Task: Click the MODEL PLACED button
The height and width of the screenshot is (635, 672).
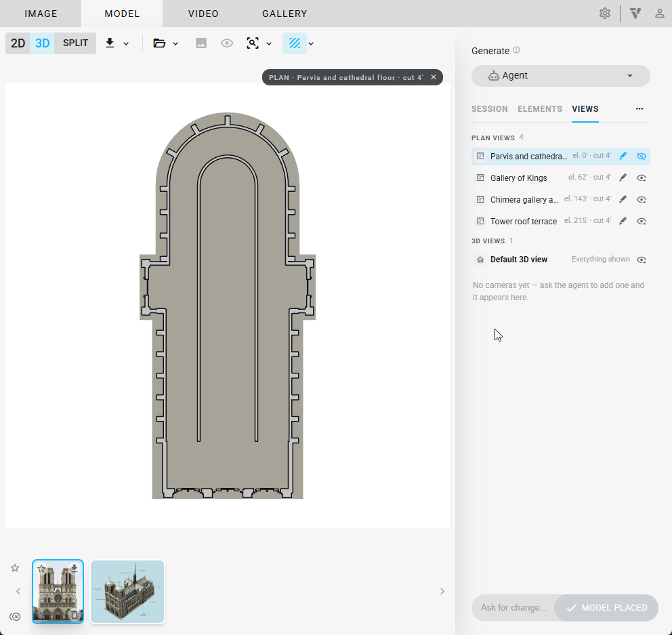Action: (x=606, y=608)
